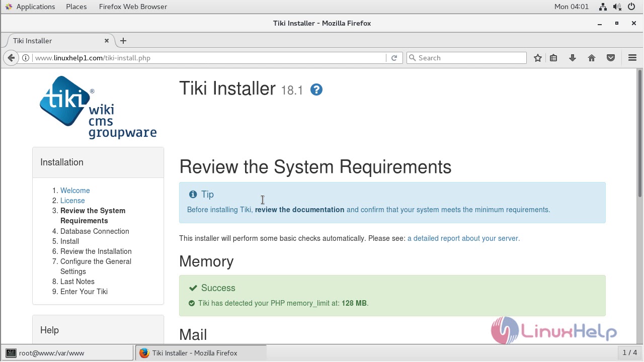Click the Last Notes step text
Image resolution: width=644 pixels, height=362 pixels.
tap(77, 282)
